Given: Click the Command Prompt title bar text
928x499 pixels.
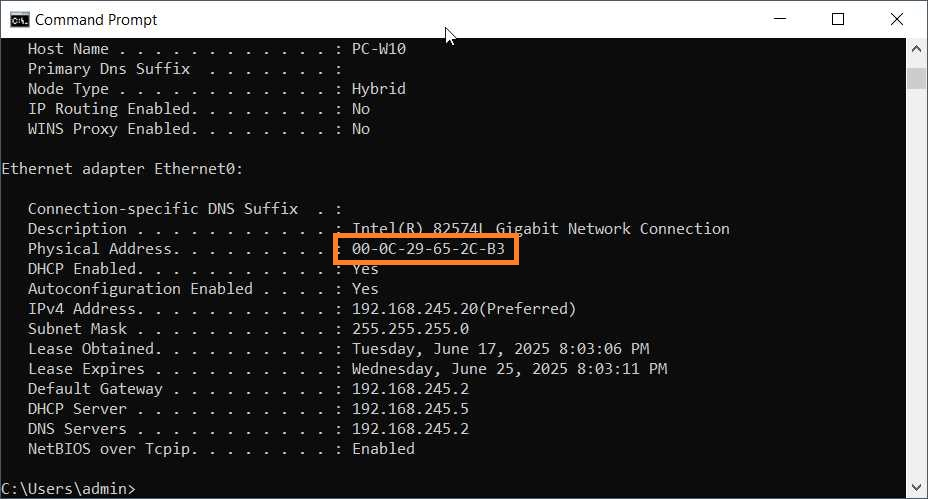Looking at the screenshot, I should (96, 19).
